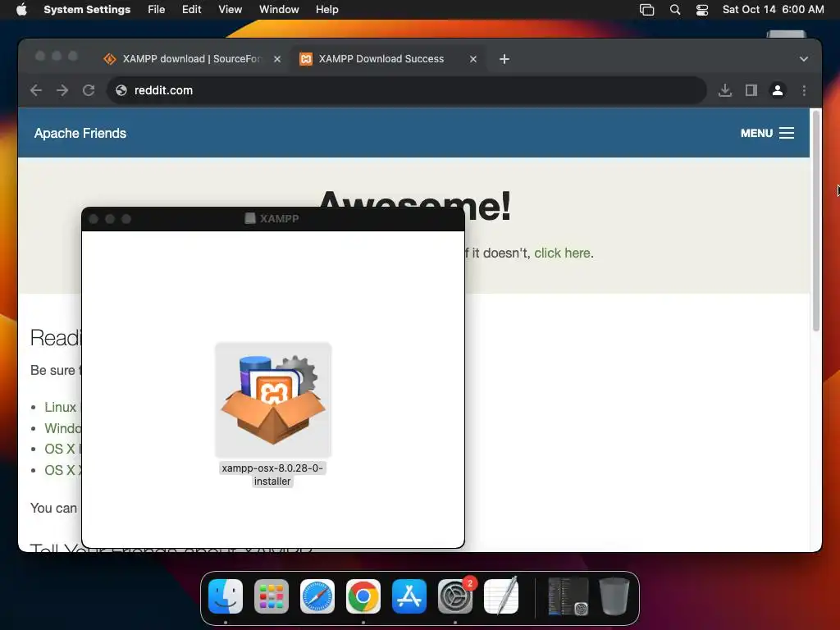
Task: Open App Store from the Dock
Action: click(409, 596)
